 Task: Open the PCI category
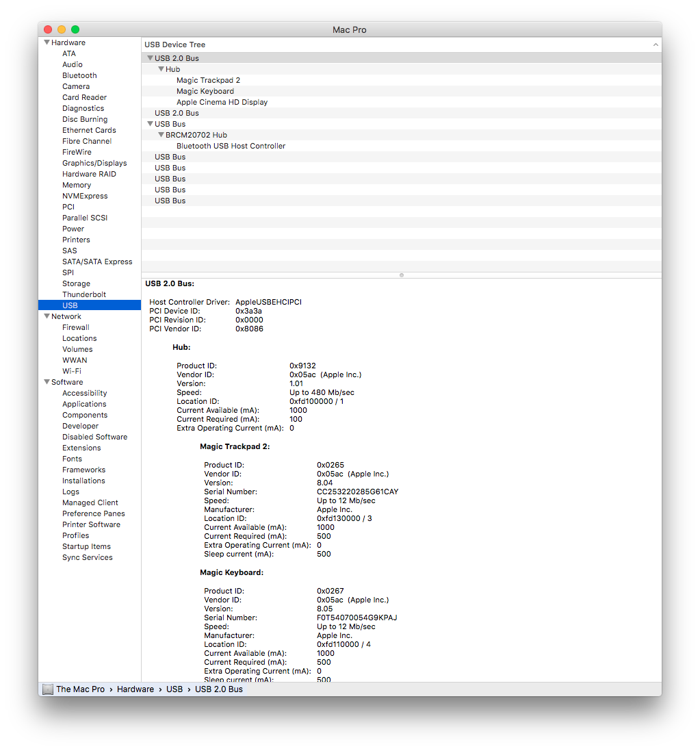click(68, 207)
